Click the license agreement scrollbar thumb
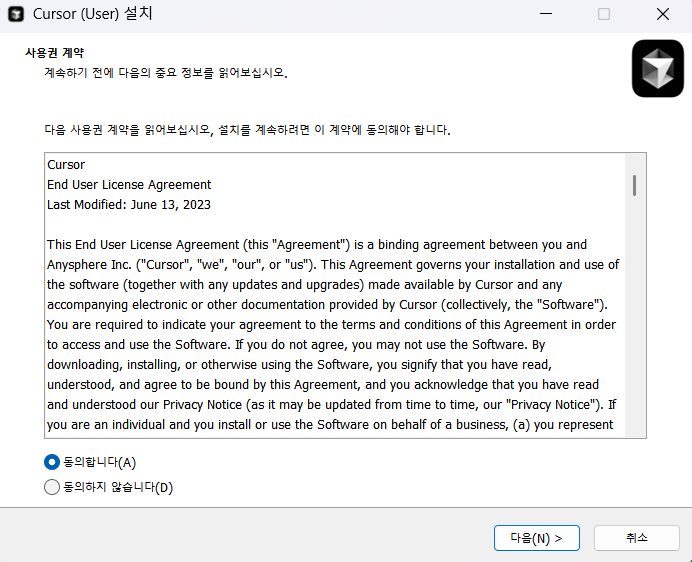 [x=635, y=185]
